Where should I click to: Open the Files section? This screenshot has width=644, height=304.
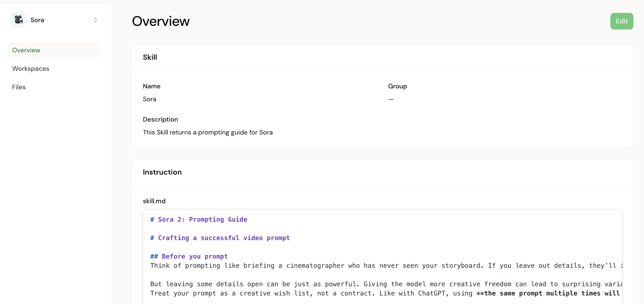19,87
